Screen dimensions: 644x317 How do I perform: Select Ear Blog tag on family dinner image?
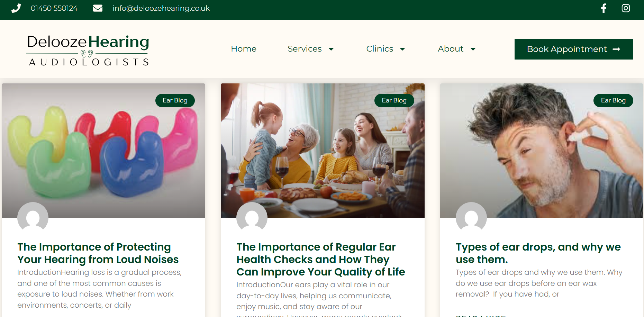coord(394,100)
